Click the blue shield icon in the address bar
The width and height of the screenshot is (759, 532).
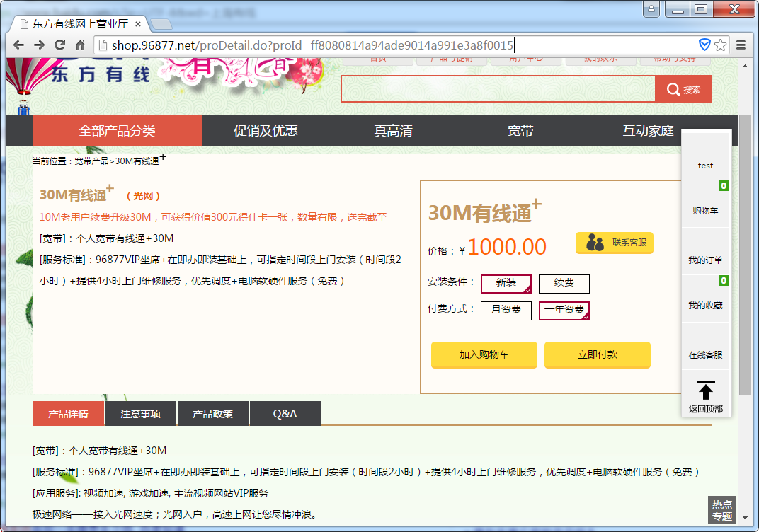pyautogui.click(x=704, y=45)
